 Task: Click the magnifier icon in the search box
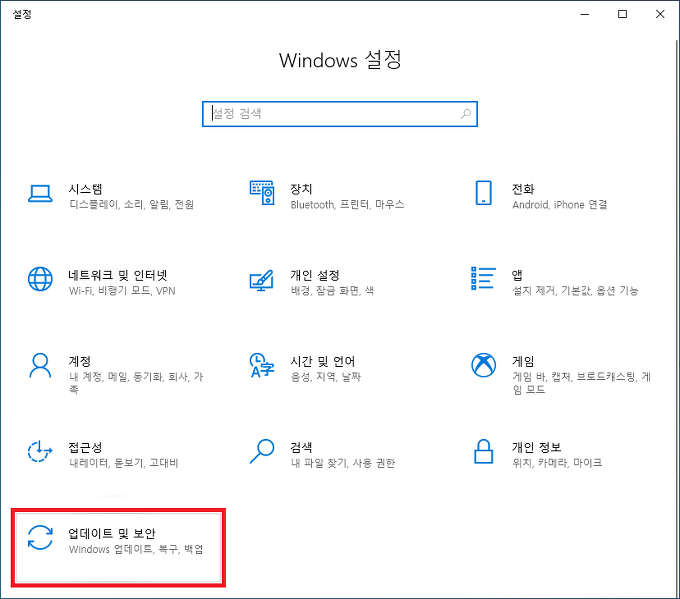point(466,114)
